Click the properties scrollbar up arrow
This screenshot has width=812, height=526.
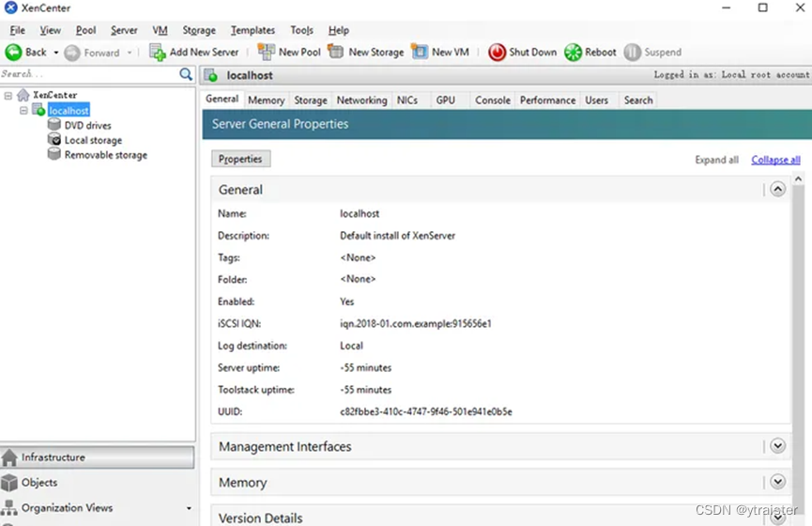pos(799,179)
